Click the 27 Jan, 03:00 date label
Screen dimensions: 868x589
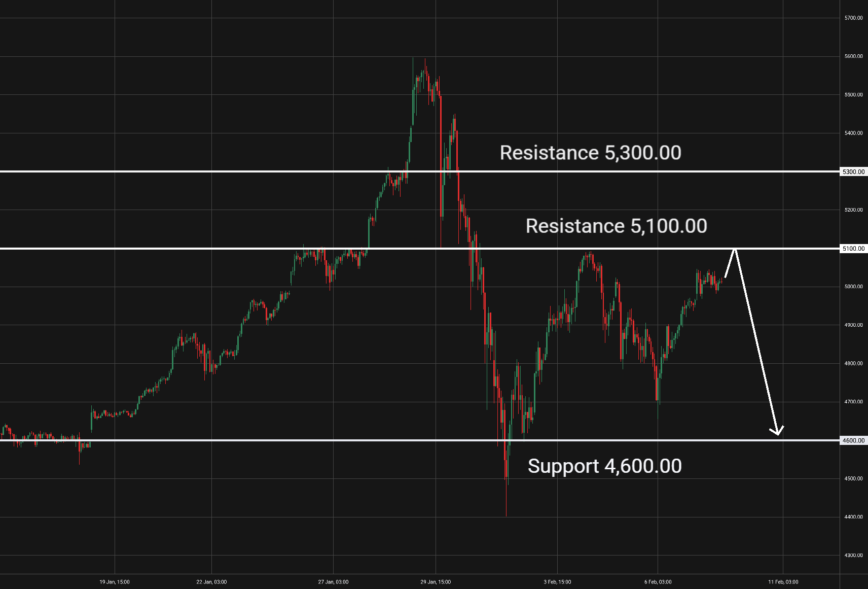(x=333, y=582)
